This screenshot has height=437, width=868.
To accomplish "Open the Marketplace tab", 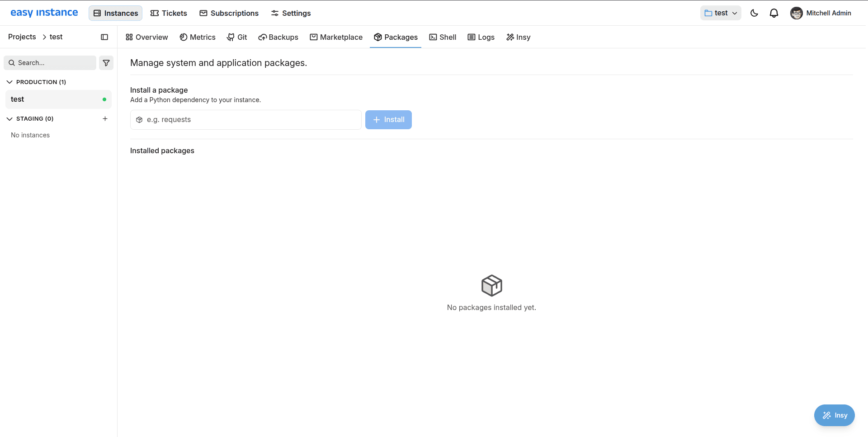I will [x=336, y=37].
